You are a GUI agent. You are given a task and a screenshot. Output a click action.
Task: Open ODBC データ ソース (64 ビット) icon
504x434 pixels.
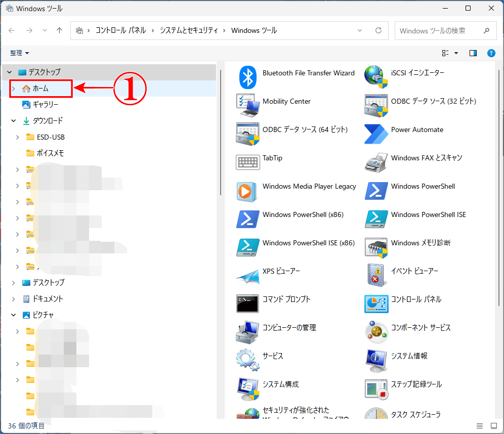(247, 134)
